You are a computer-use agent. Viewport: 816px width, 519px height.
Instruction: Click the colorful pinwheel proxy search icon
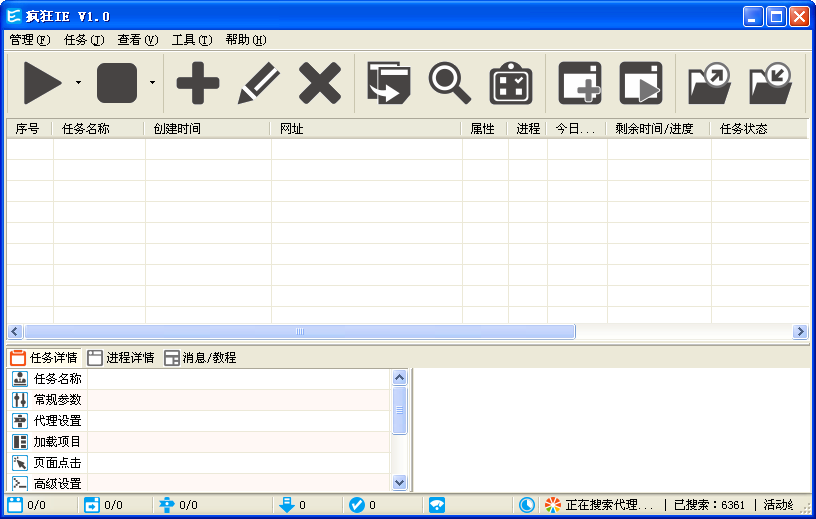coord(553,504)
